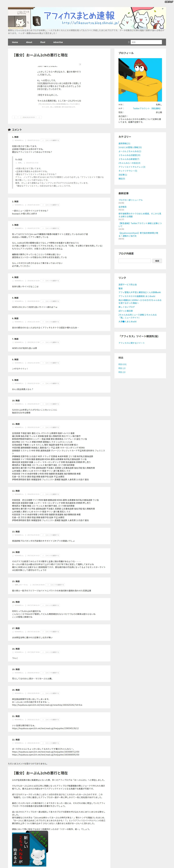Edit comment 2 via コメントを編集する
The width and height of the screenshot is (174, 868).
(50, 205)
